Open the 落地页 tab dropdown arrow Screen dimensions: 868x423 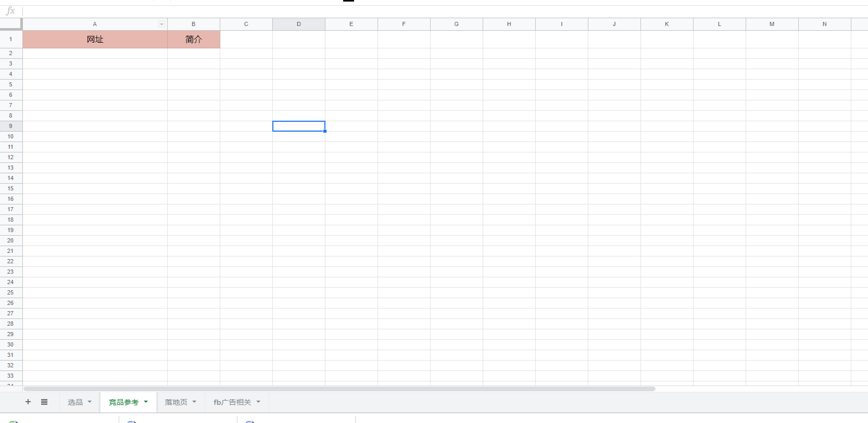194,402
